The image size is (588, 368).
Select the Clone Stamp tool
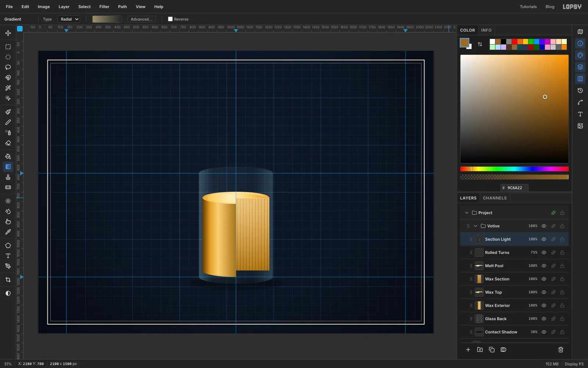8,177
